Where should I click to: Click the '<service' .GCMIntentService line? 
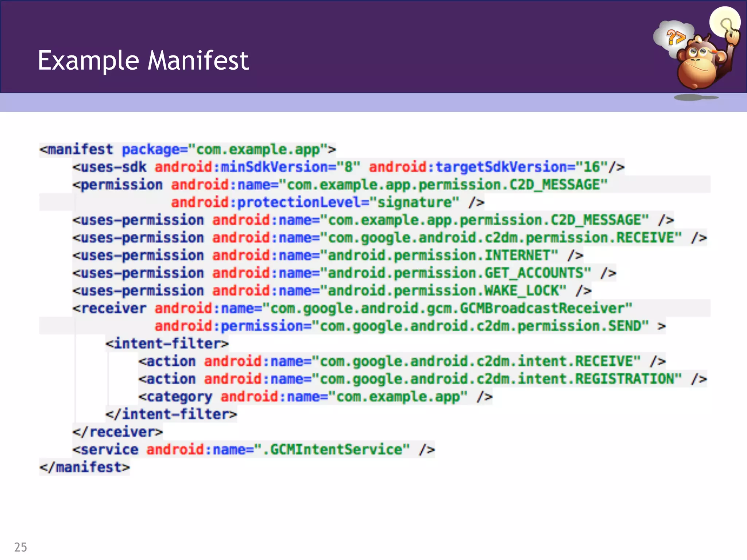253,450
